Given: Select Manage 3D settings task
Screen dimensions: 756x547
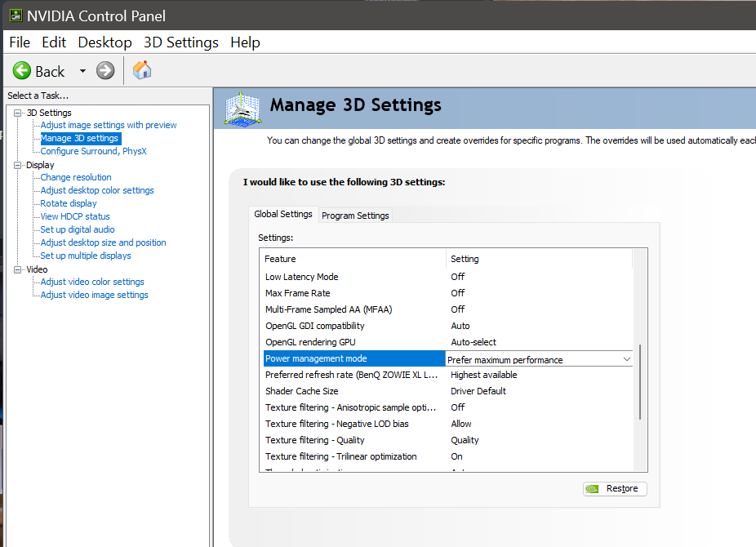Looking at the screenshot, I should 79,138.
